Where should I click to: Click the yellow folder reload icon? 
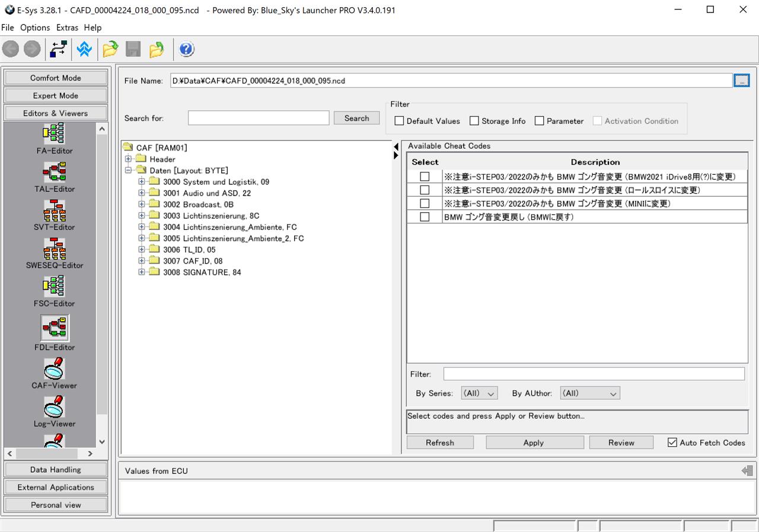(x=157, y=49)
